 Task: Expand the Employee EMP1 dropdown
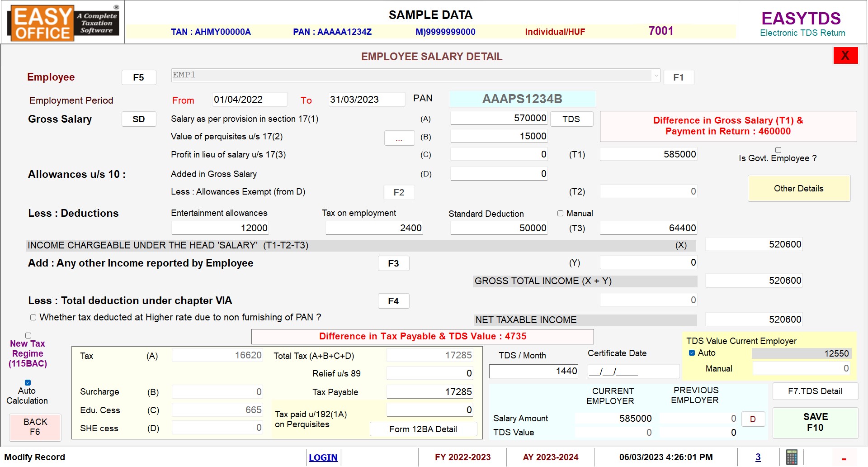click(x=656, y=76)
